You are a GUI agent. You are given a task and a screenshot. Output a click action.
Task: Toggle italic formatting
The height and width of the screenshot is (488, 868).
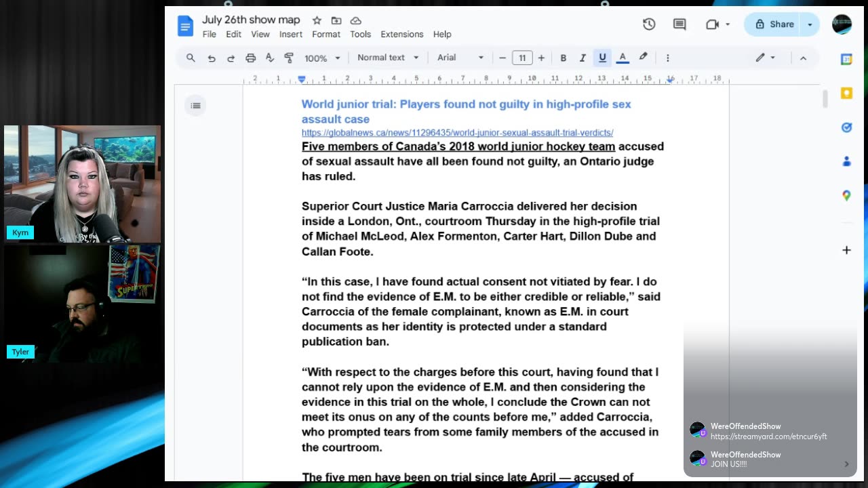coord(582,58)
